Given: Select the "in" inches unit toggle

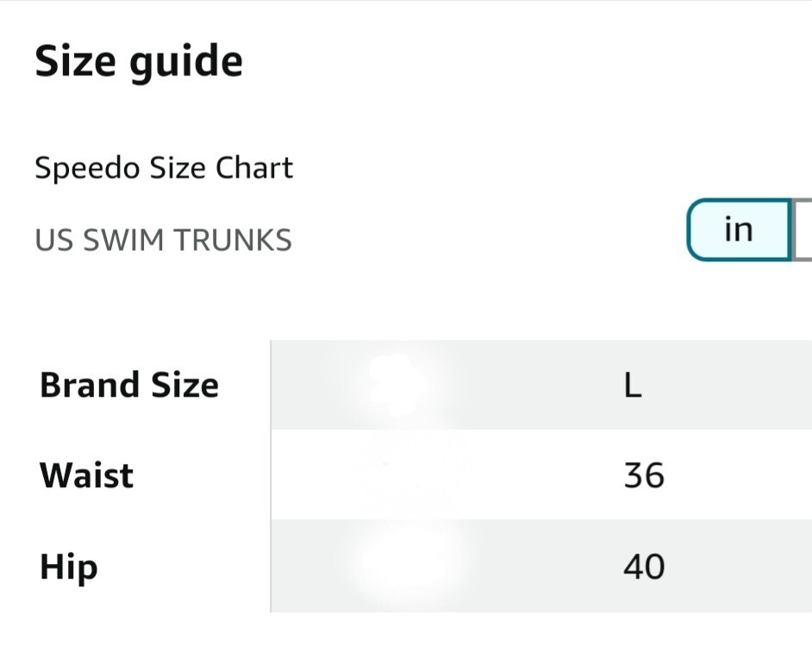Looking at the screenshot, I should pyautogui.click(x=739, y=229).
